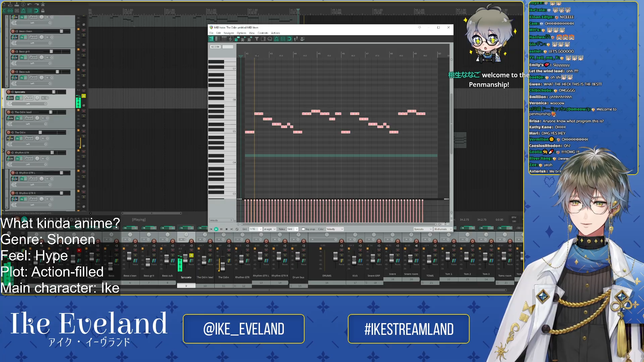644x362 pixels.
Task: Toggle monitoring speaker icon on Bass sub
Action: [16, 72]
